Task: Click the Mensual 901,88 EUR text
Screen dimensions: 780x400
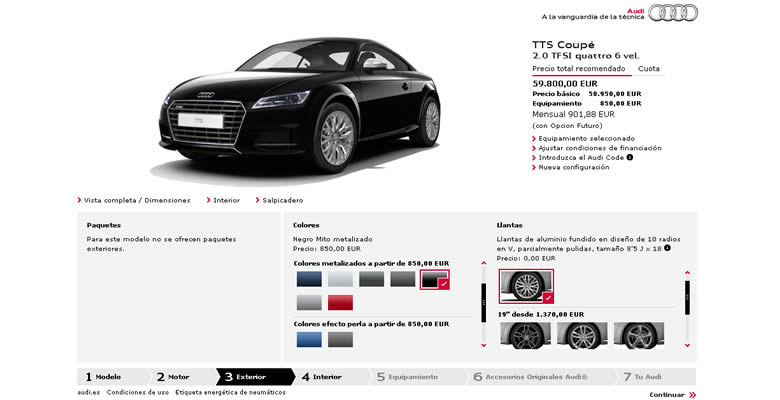Action: pos(574,114)
